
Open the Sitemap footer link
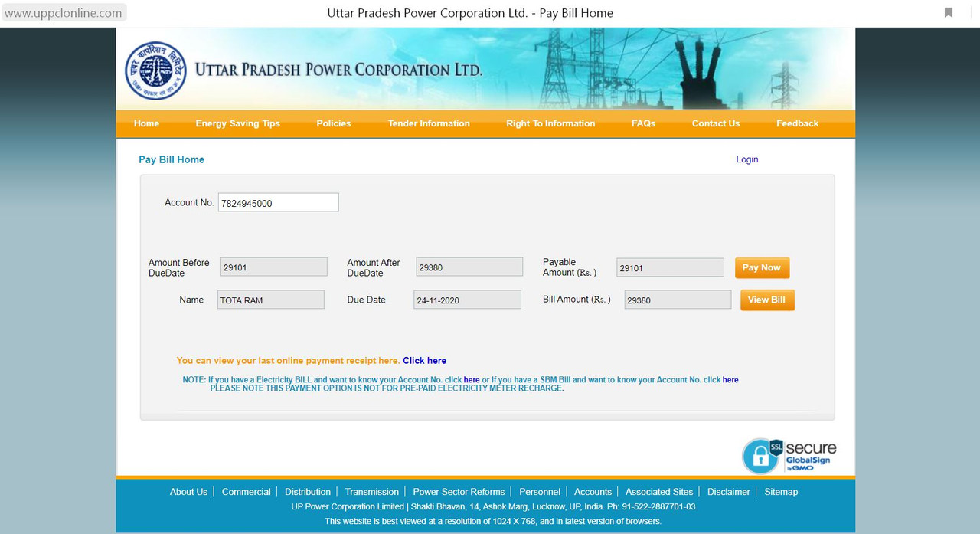[x=781, y=492]
